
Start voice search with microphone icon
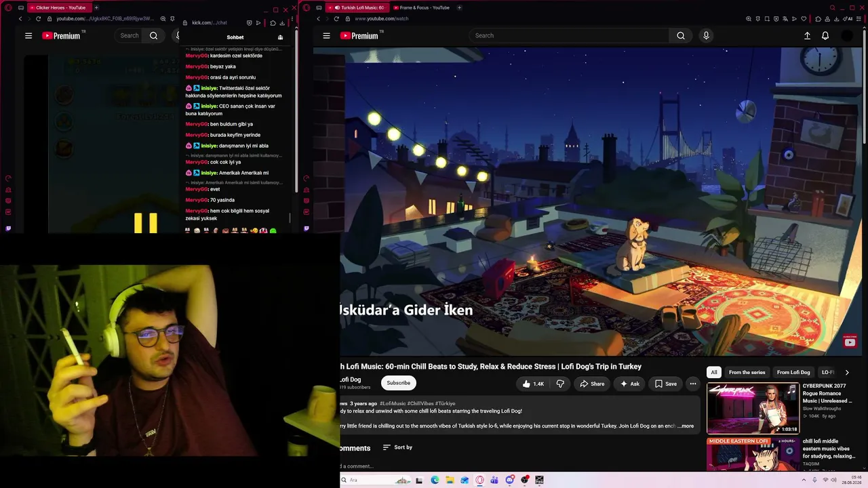pyautogui.click(x=706, y=35)
